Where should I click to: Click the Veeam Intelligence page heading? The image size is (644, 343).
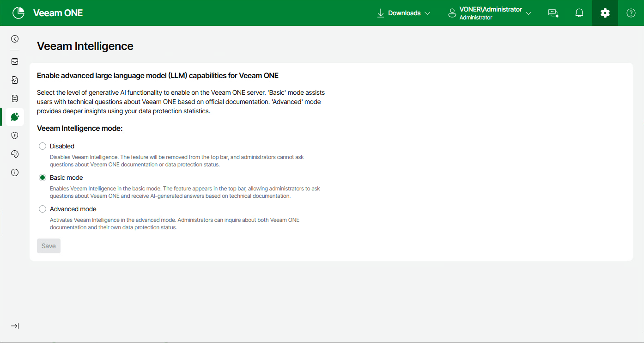[85, 46]
